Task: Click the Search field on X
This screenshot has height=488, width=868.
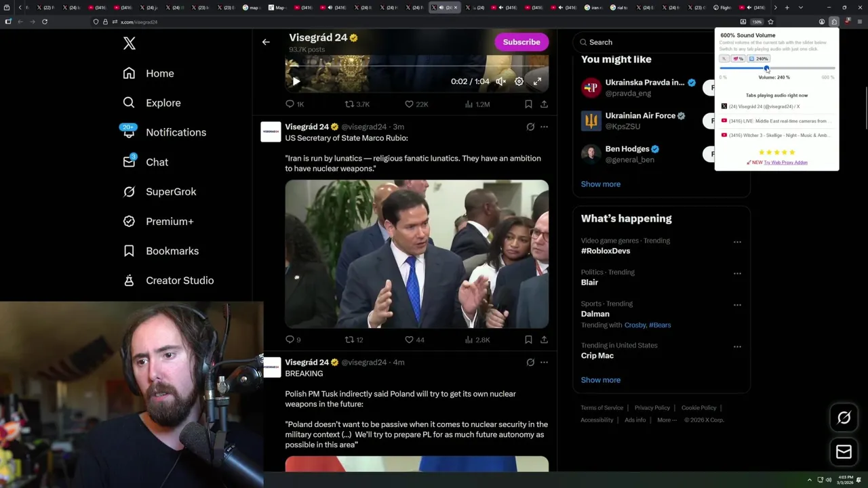Action: (644, 42)
